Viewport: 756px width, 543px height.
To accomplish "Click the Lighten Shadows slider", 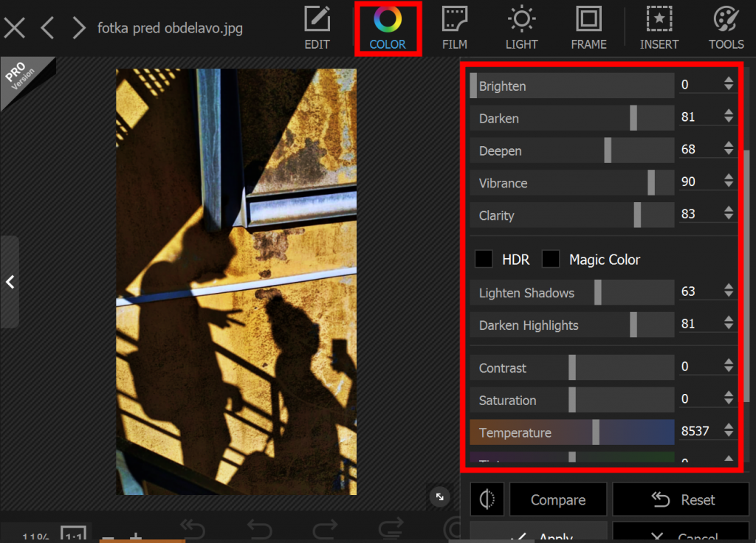I will 572,292.
